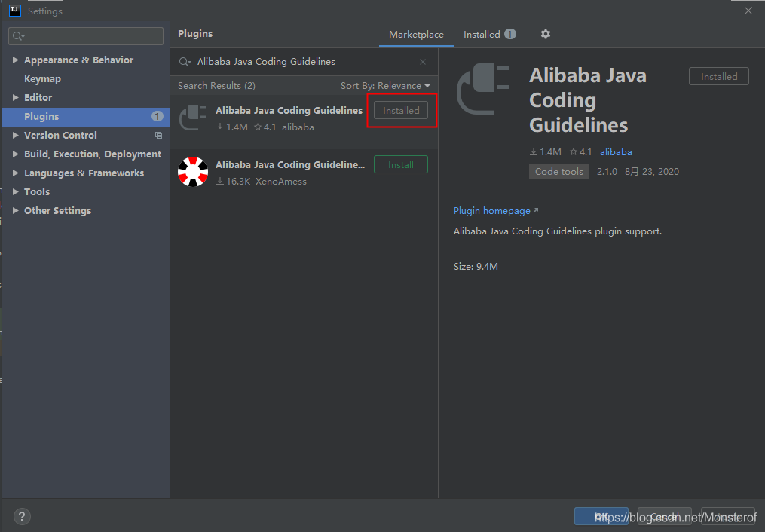Click the XenoAmess plugin lifebuoy icon
This screenshot has height=532, width=765.
(x=193, y=172)
